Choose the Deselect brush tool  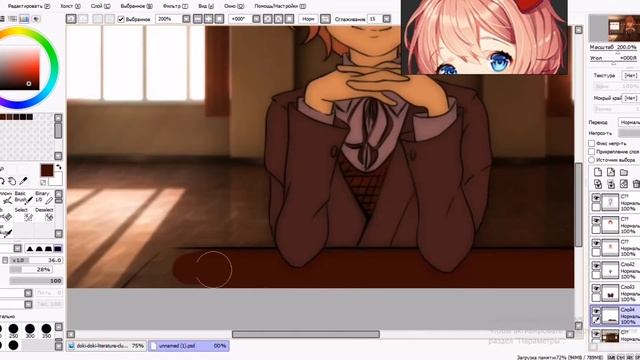[x=44, y=214]
